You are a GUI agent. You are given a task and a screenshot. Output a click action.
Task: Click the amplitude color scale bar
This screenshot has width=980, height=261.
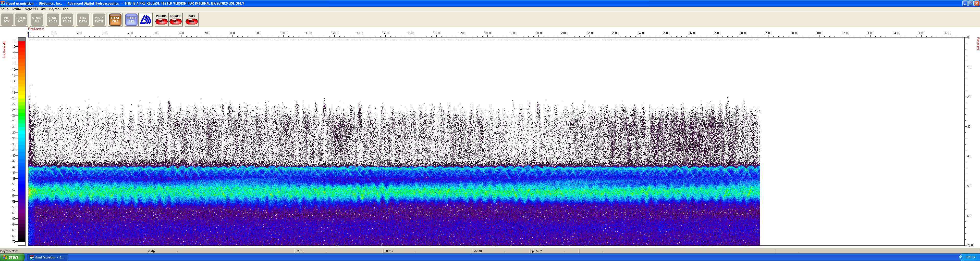(22, 141)
